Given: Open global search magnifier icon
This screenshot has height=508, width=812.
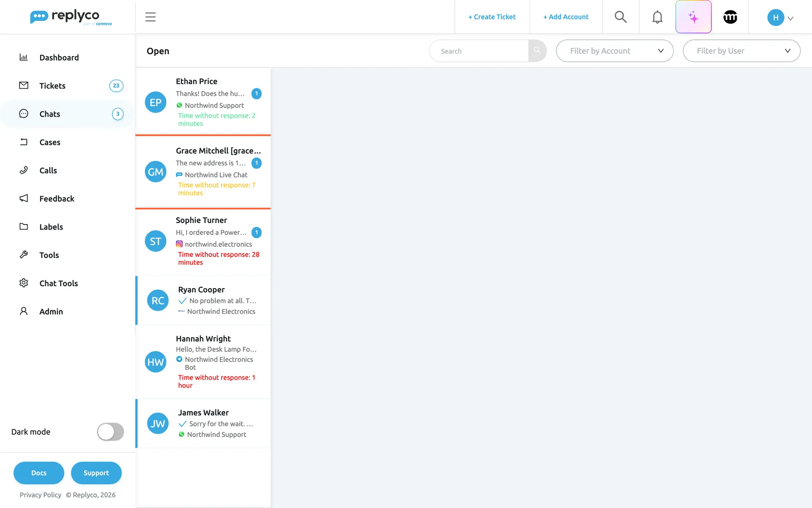Looking at the screenshot, I should (x=621, y=17).
